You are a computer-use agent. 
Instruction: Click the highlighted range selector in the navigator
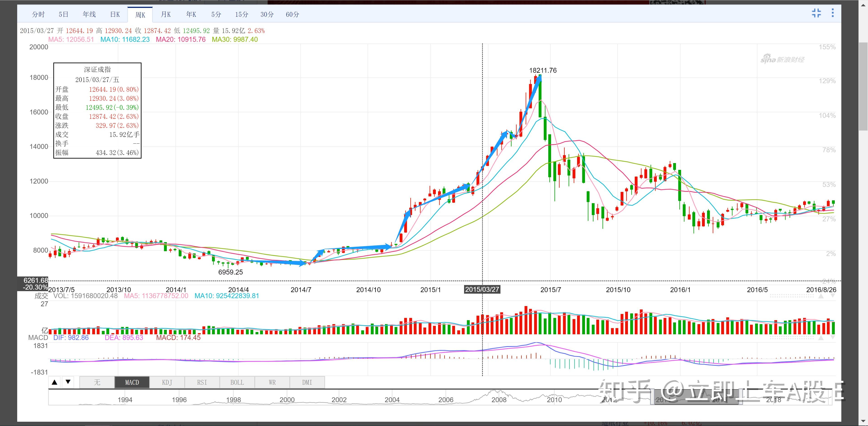[x=696, y=397]
